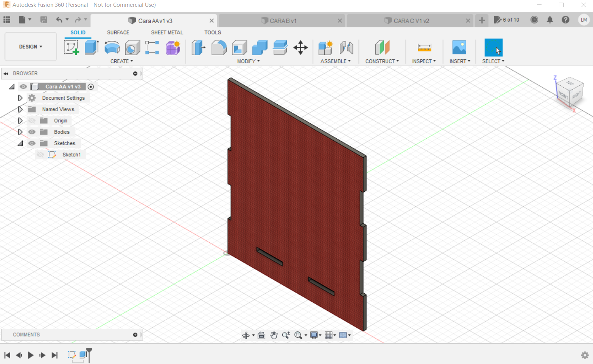Select the Revolve tool icon
Viewport: 593px width, 364px height.
112,48
